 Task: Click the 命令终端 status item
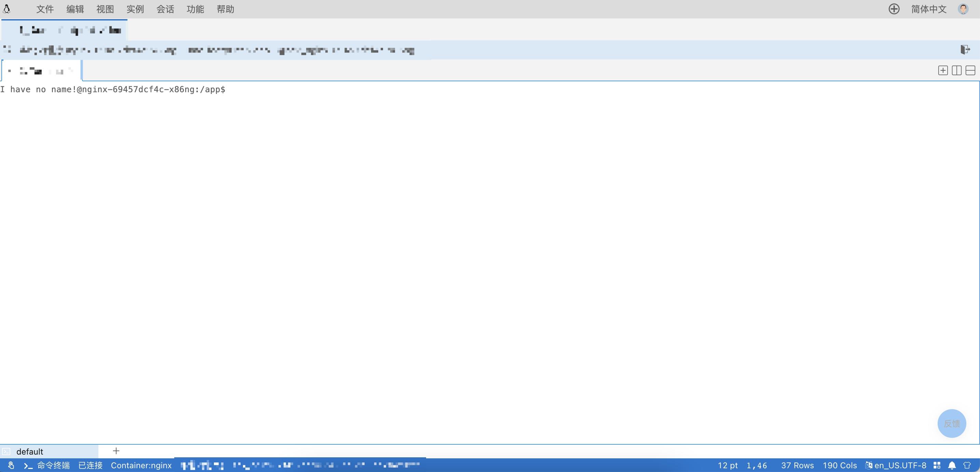click(47, 465)
